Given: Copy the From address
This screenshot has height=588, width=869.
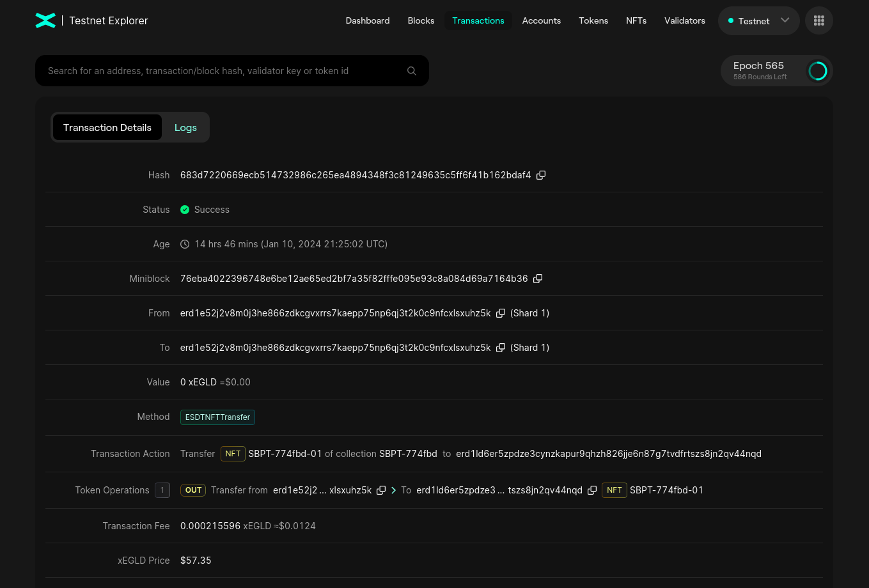Looking at the screenshot, I should pos(501,313).
